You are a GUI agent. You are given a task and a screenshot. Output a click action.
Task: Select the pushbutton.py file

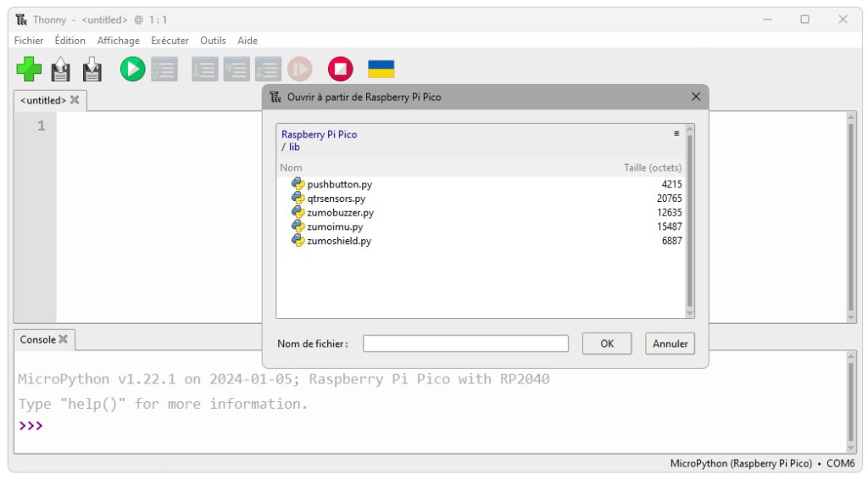[x=339, y=184]
